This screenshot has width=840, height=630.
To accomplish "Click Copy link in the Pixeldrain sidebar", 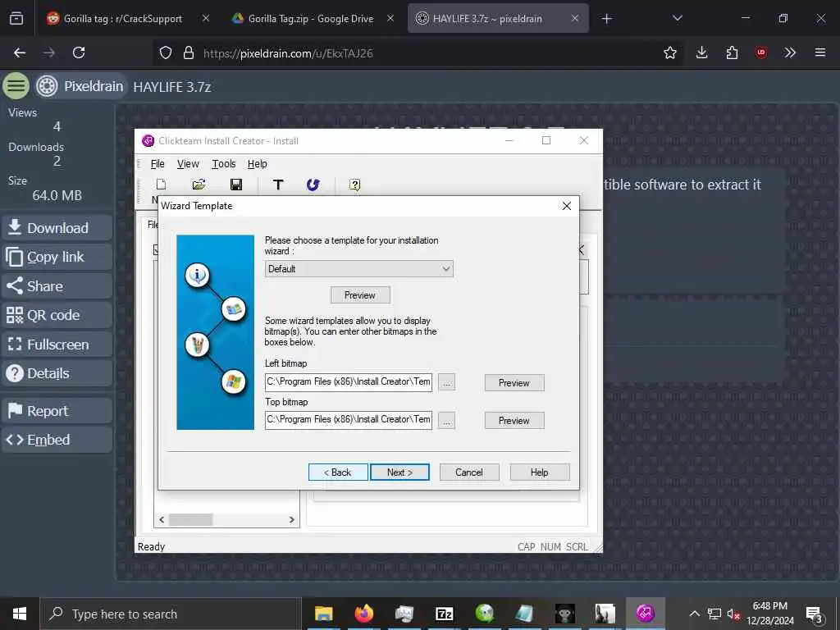I will 57,257.
